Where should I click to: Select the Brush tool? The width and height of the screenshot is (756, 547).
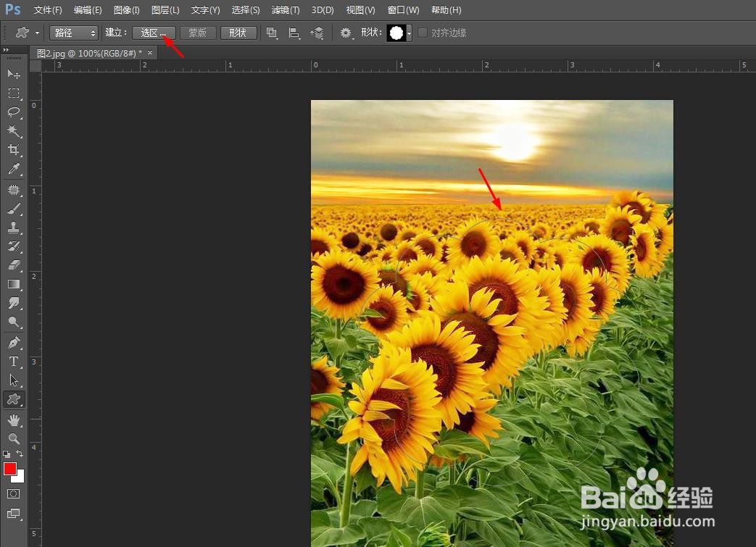point(14,209)
